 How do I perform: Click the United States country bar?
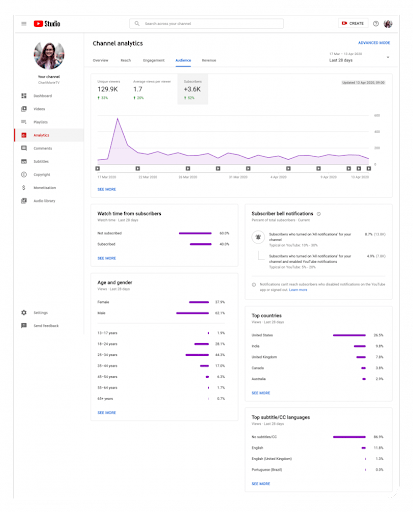[349, 335]
